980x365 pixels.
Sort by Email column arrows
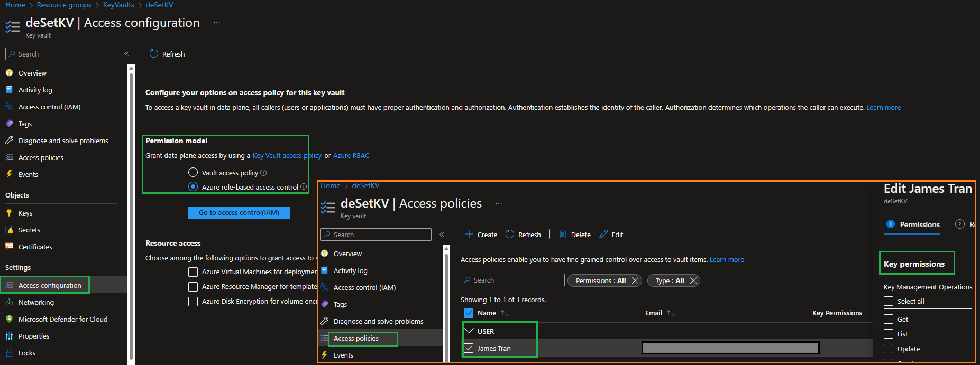(x=670, y=313)
